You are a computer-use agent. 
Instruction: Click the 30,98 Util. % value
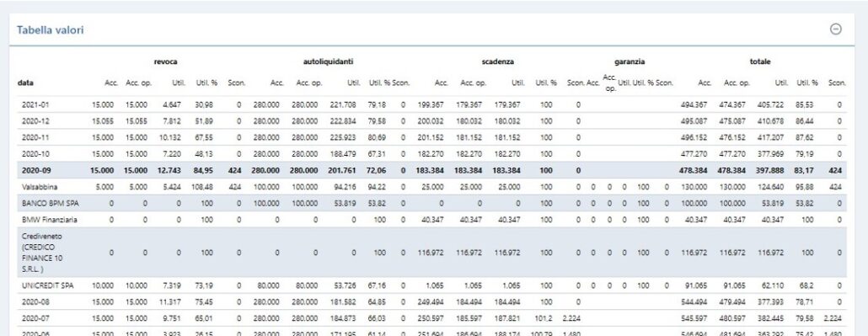click(x=204, y=104)
